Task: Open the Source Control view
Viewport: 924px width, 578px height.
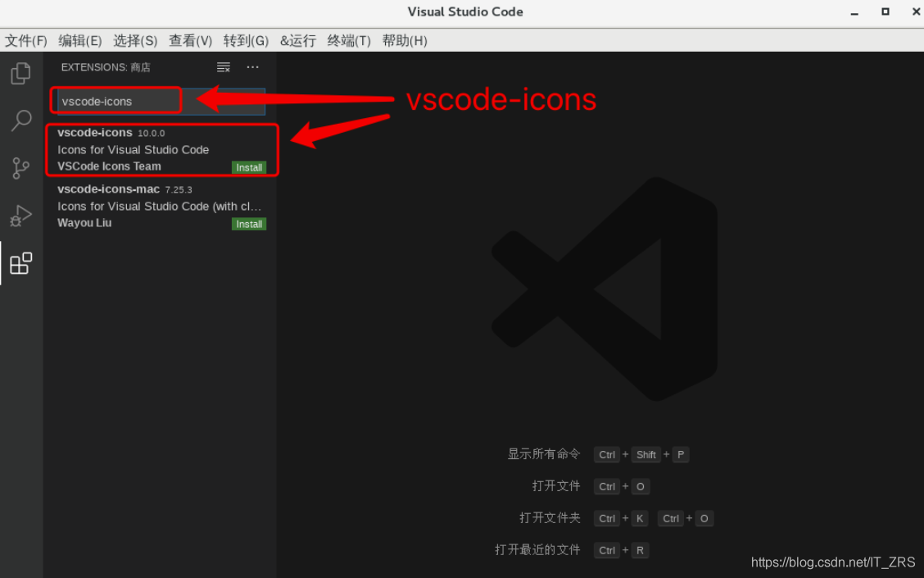Action: click(21, 168)
